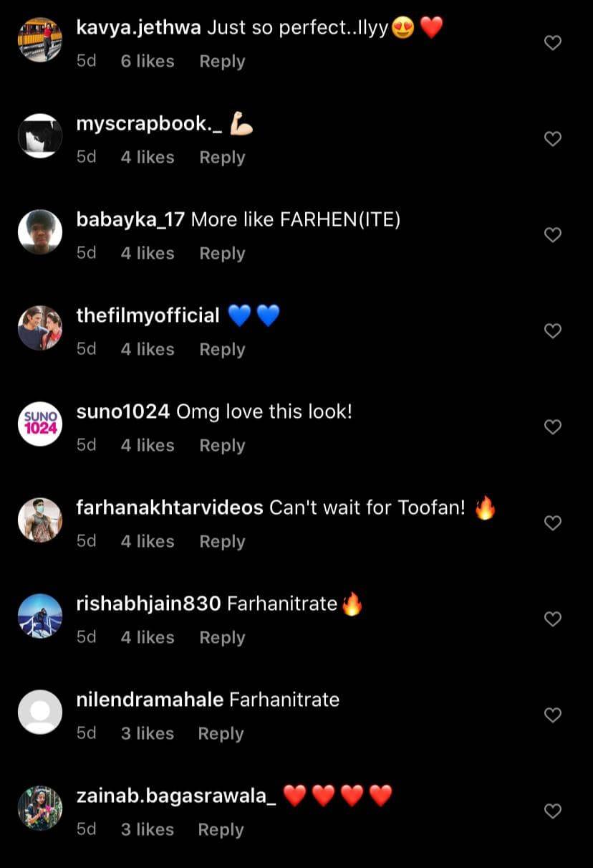Image resolution: width=593 pixels, height=868 pixels.
Task: View the 3 likes on nilendramahale's comment
Action: pyautogui.click(x=147, y=734)
